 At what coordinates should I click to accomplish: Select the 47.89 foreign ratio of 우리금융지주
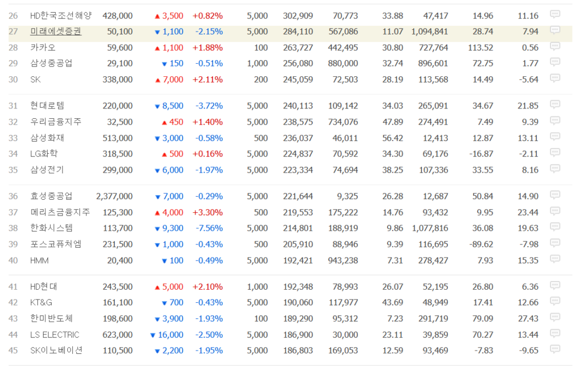point(393,122)
